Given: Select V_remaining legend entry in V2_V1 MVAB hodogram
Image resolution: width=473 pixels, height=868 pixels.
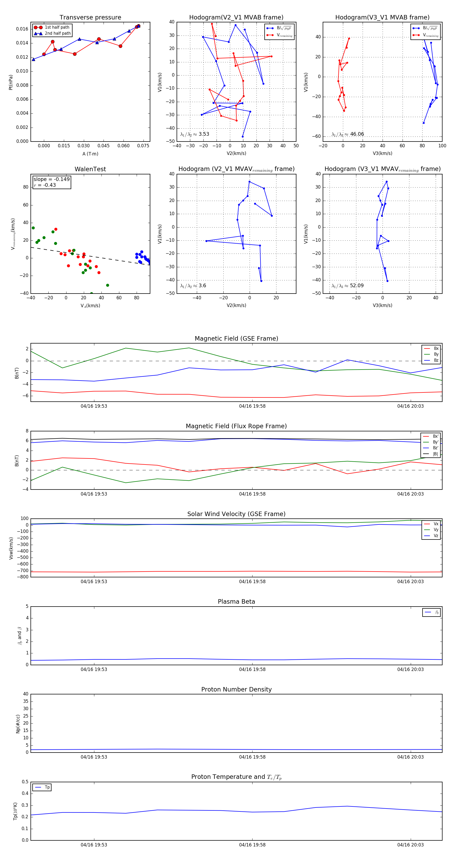Looking at the screenshot, I should pos(279,35).
